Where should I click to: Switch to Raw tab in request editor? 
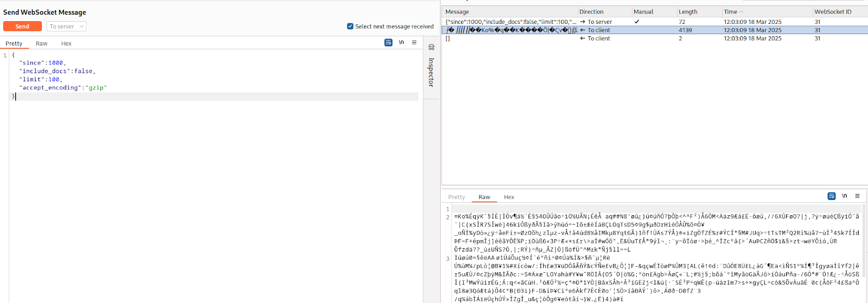tap(42, 43)
